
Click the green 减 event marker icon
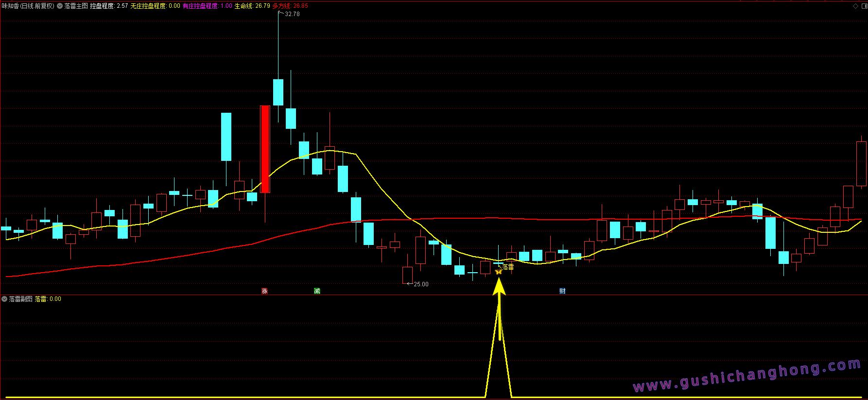[x=317, y=291]
